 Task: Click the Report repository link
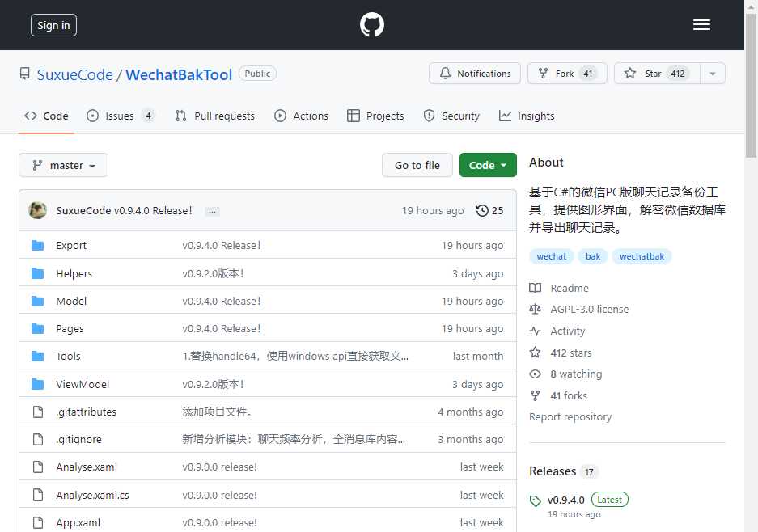click(570, 417)
